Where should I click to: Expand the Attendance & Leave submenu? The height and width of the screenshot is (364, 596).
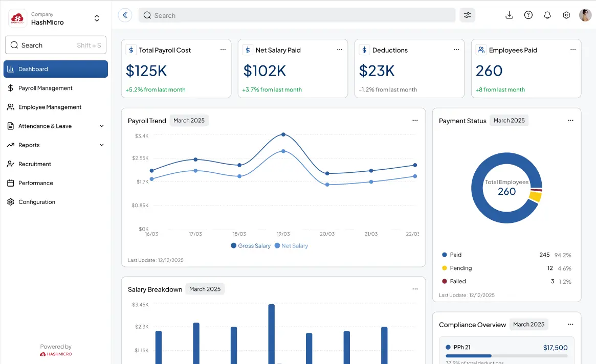point(101,126)
